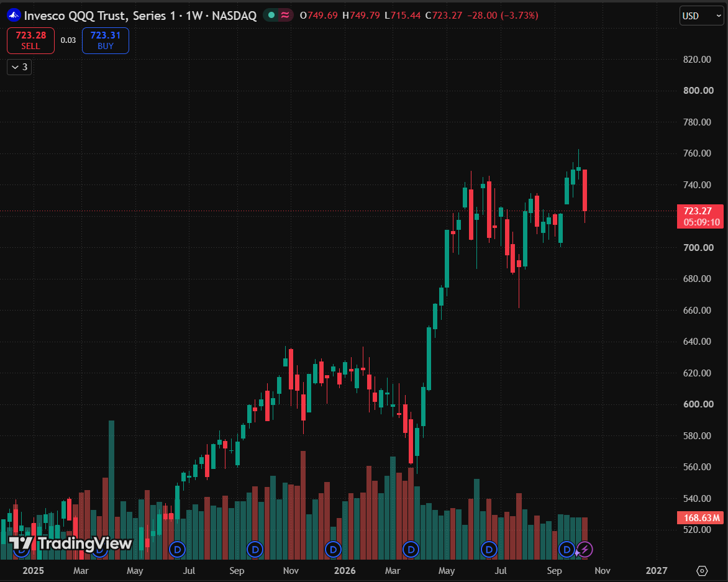Click the latest red weekly candle body

tap(585, 190)
